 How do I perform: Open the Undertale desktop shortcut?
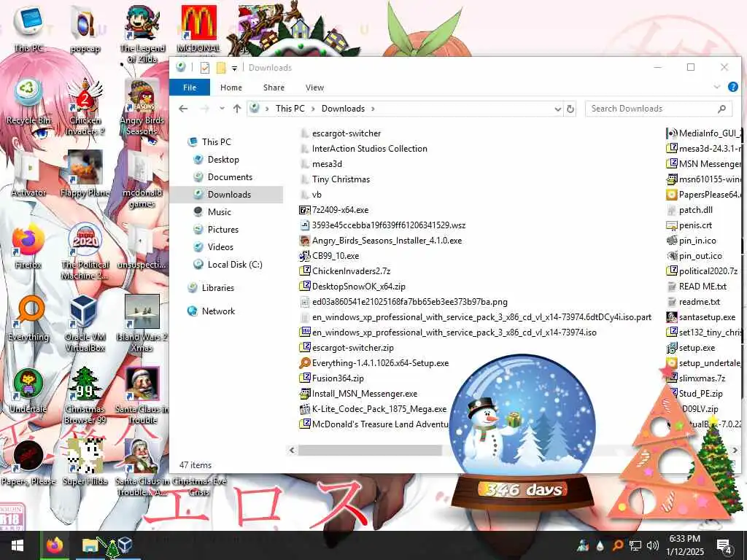(28, 391)
